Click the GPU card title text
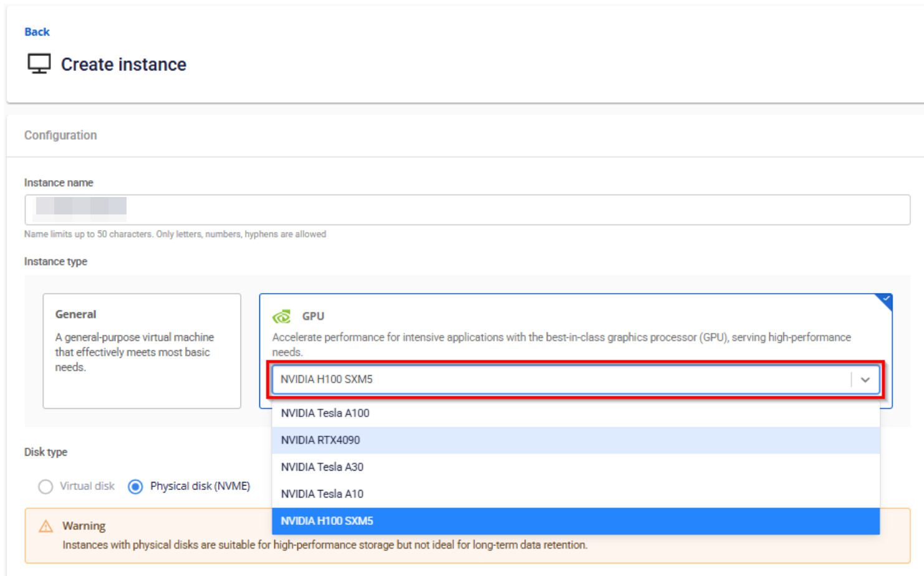Image resolution: width=924 pixels, height=576 pixels. 313,317
